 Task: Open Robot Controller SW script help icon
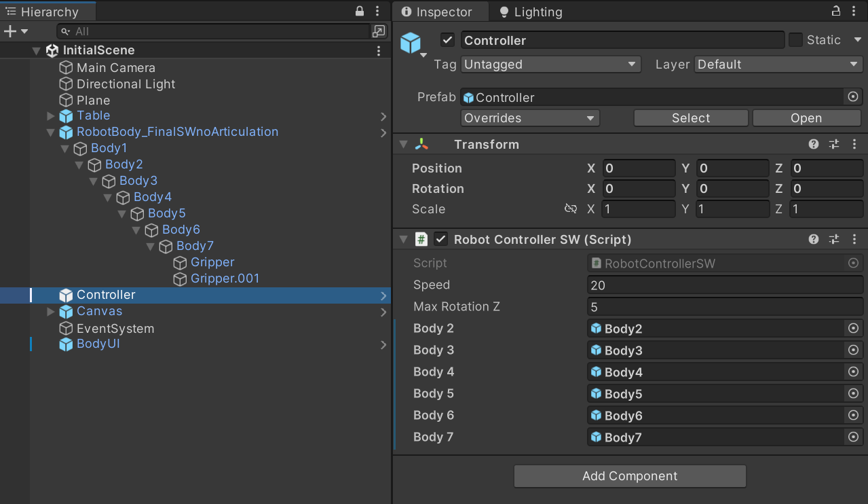pyautogui.click(x=814, y=240)
